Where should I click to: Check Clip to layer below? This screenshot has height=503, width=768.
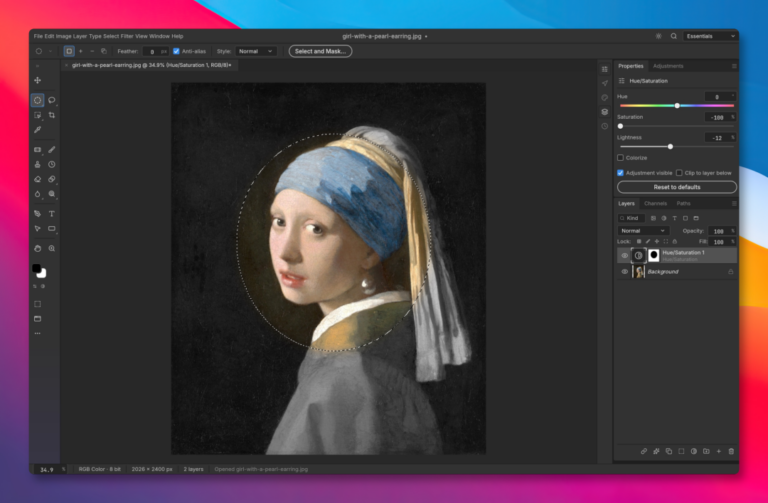[679, 173]
